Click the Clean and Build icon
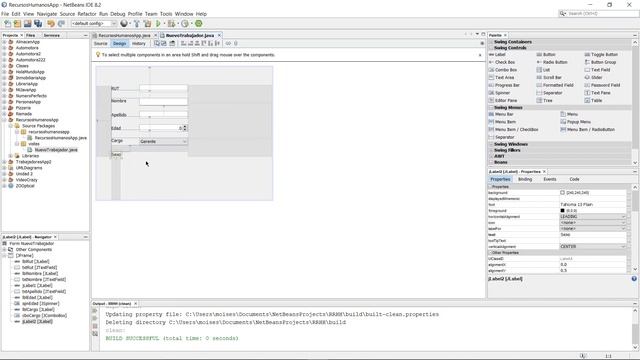Image resolution: width=640 pixels, height=360 pixels. click(147, 24)
